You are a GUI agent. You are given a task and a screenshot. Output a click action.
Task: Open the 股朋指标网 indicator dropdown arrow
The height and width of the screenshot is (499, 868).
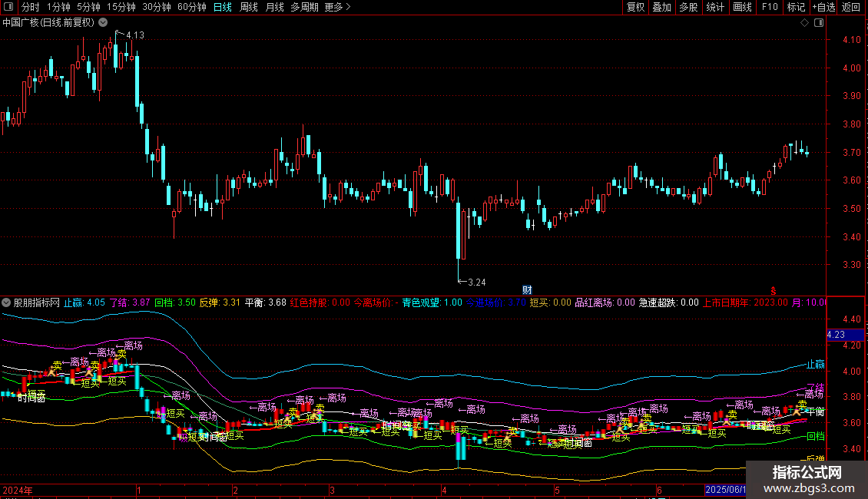(6, 302)
